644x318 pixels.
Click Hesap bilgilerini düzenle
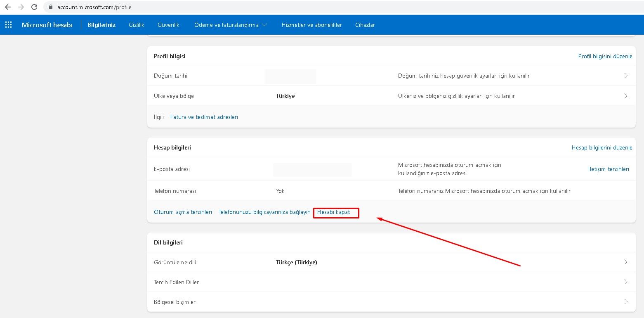coord(602,147)
